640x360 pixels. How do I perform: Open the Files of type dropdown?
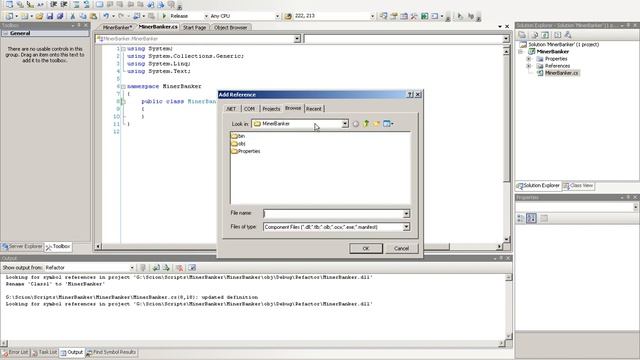(336, 227)
